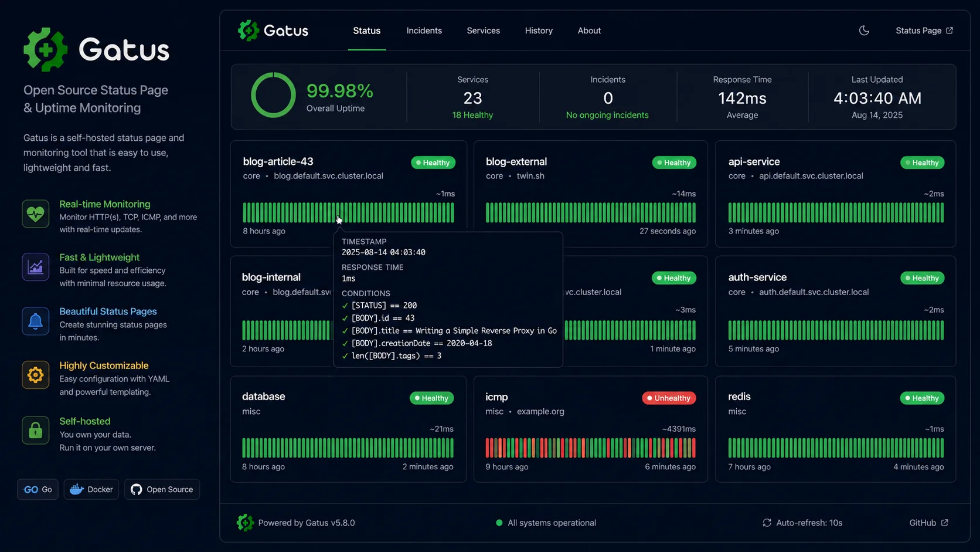Screen dimensions: 980x552
Task: Click the icmp red and green results strip
Action: tap(591, 448)
